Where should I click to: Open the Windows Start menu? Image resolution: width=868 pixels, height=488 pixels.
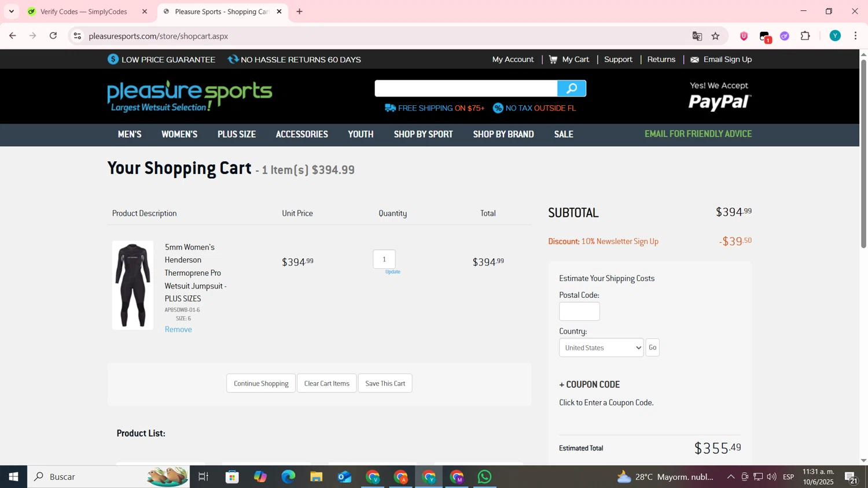[x=13, y=477]
